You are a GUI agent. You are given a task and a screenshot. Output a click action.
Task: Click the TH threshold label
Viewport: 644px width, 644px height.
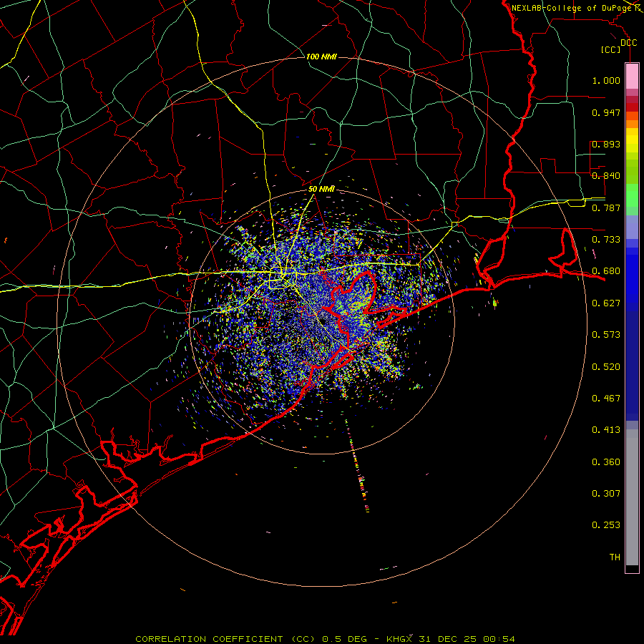[615, 557]
